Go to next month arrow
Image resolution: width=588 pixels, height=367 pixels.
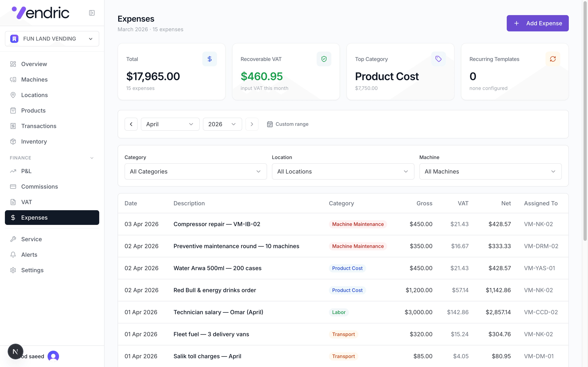click(252, 124)
